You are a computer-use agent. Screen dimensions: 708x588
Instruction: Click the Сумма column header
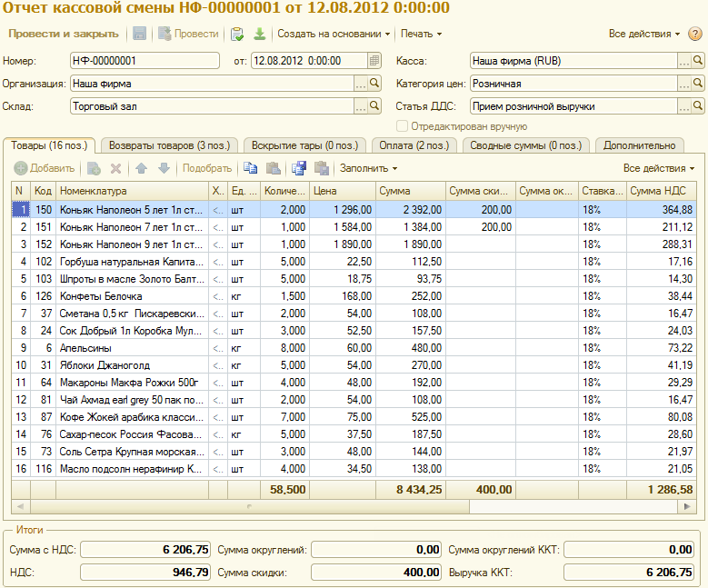(x=411, y=191)
